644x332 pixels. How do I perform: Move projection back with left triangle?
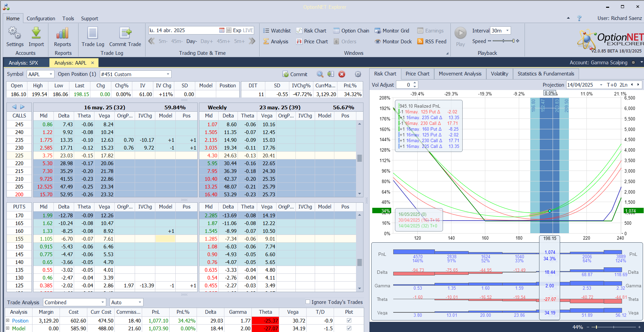(x=632, y=85)
